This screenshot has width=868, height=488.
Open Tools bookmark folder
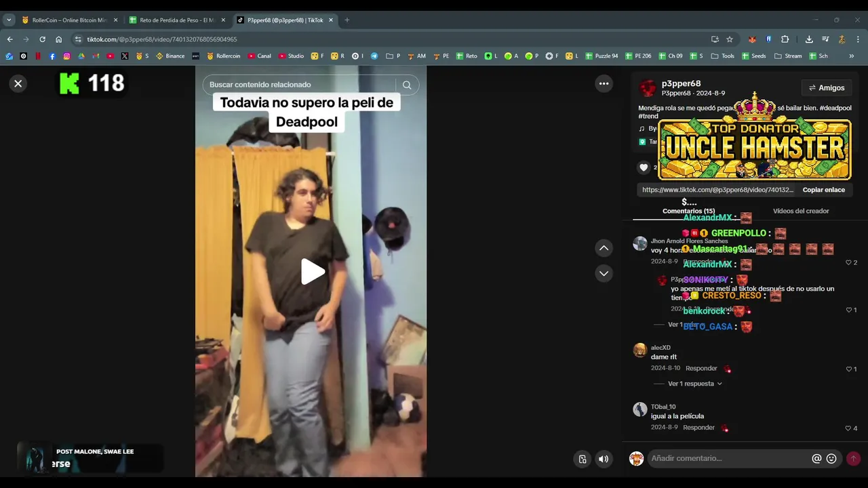pos(722,56)
